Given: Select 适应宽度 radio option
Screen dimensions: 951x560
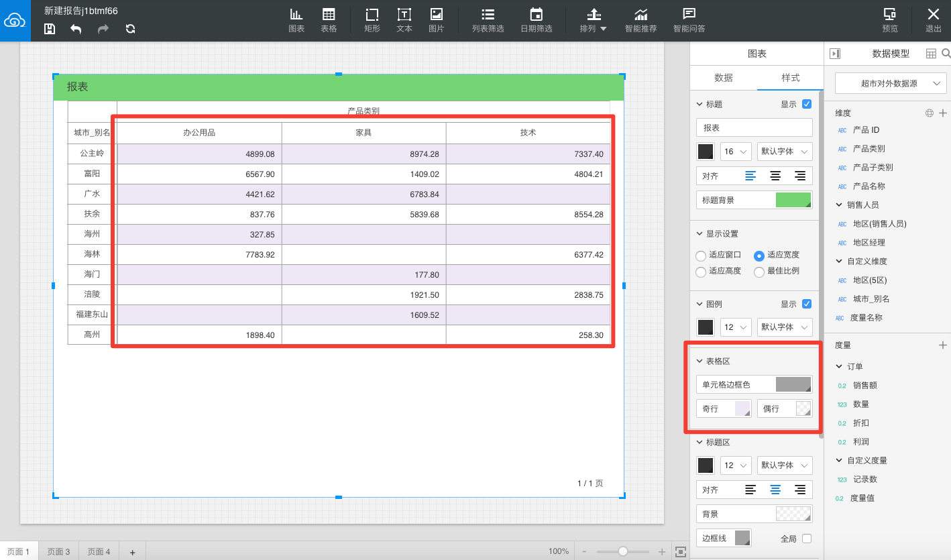Looking at the screenshot, I should 759,256.
